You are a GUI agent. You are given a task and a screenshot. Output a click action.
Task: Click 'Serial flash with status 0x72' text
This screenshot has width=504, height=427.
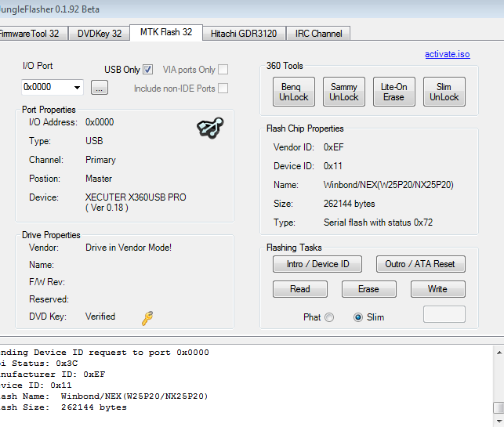(378, 223)
